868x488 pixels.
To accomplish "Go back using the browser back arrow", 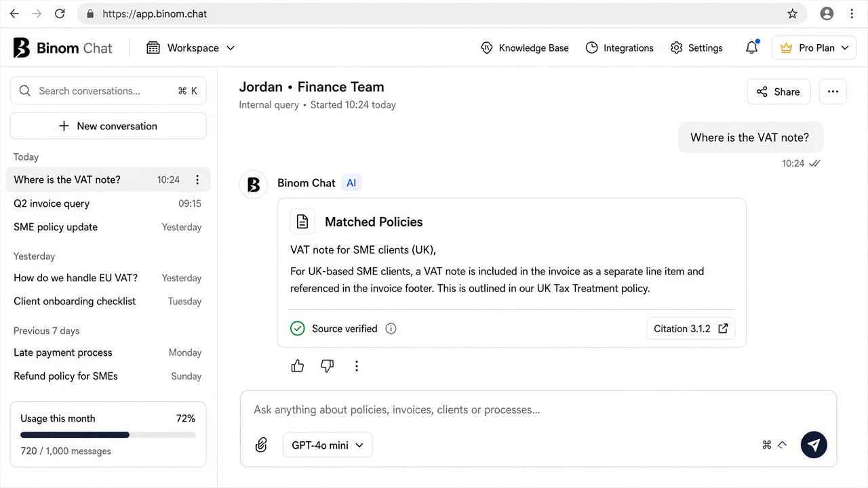I will pos(14,14).
